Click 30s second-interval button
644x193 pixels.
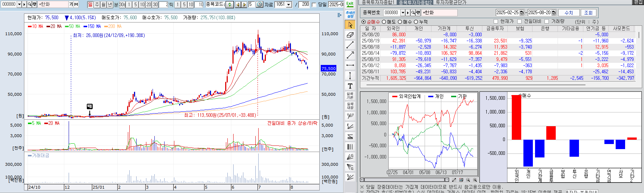[122, 4]
